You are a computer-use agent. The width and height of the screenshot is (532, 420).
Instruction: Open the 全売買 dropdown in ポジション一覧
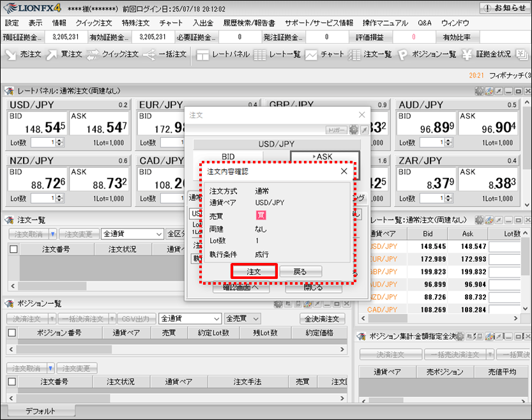pos(243,318)
